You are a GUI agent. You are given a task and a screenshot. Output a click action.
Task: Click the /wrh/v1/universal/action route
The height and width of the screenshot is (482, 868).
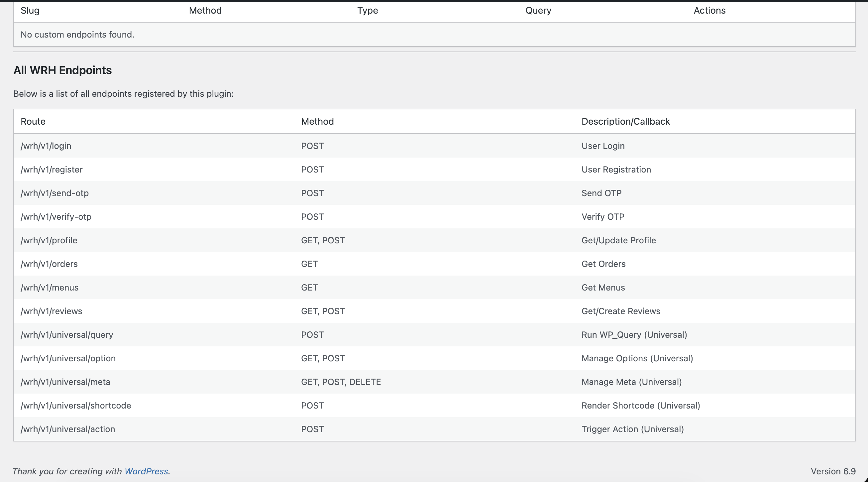[68, 429]
